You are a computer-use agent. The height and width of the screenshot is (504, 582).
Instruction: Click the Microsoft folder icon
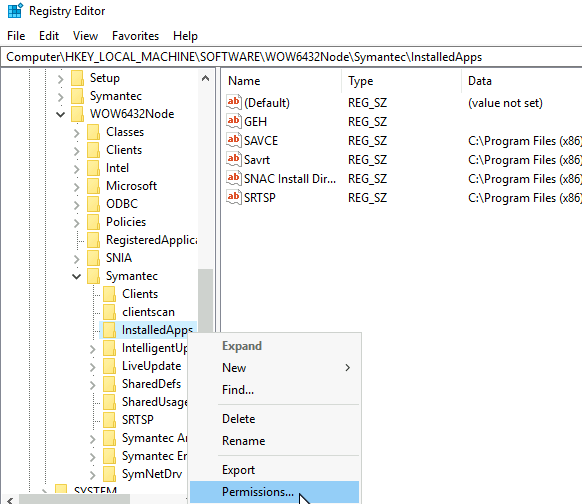(94, 186)
